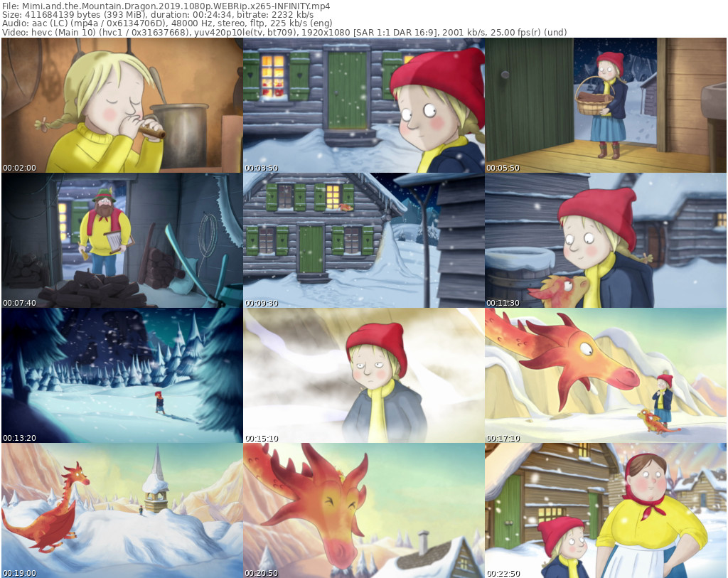Select the cabin with green door frame
This screenshot has height=578, width=728.
[x=363, y=240]
